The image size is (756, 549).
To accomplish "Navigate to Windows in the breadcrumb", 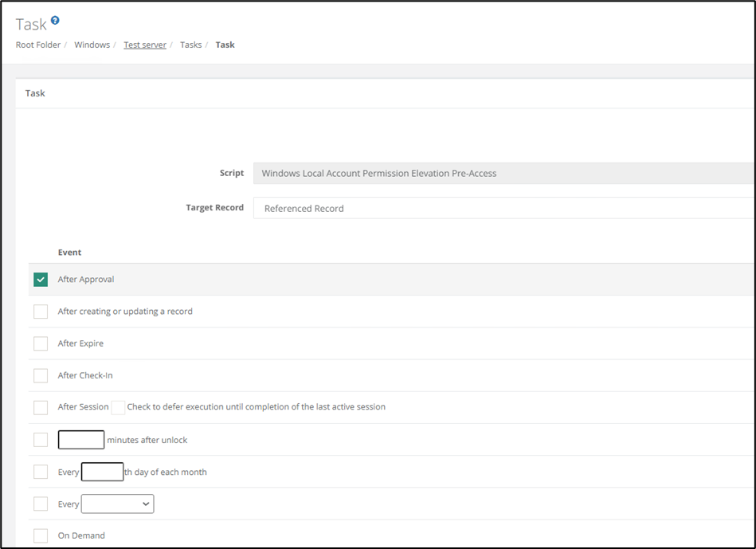I will (92, 45).
